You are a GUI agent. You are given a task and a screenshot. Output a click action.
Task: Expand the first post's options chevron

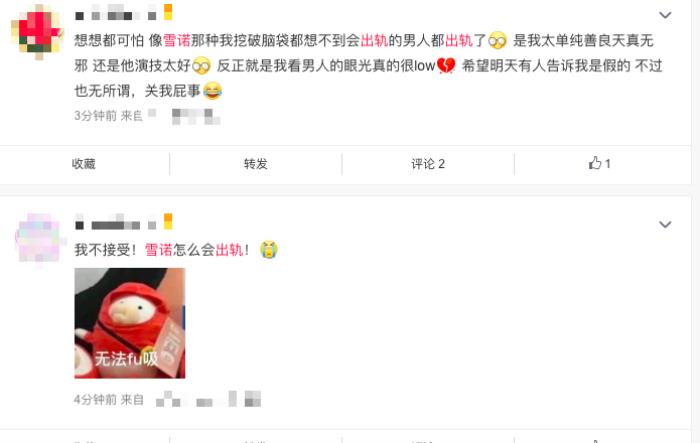665,15
